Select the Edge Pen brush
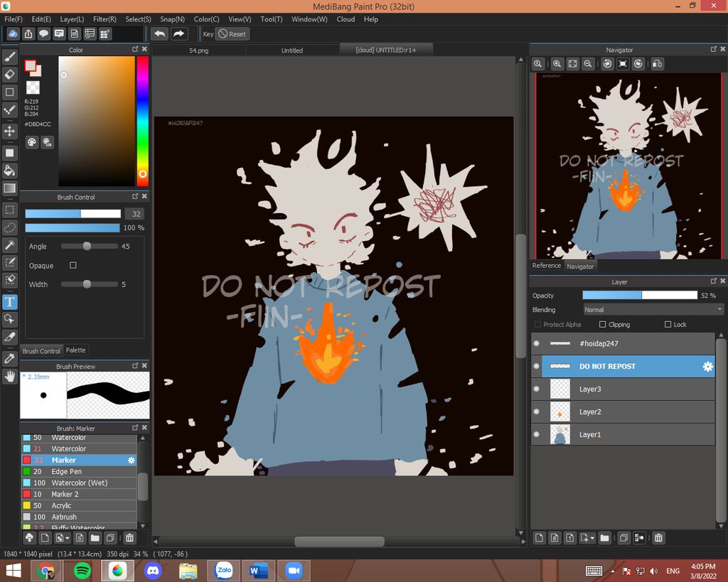The height and width of the screenshot is (582, 728). [x=80, y=471]
